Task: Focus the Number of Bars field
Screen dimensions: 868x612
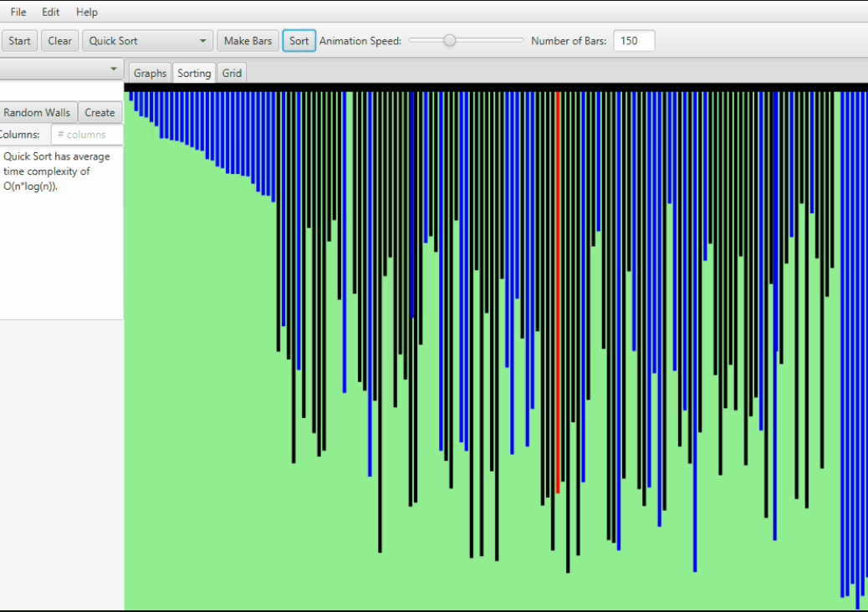Action: [x=634, y=41]
